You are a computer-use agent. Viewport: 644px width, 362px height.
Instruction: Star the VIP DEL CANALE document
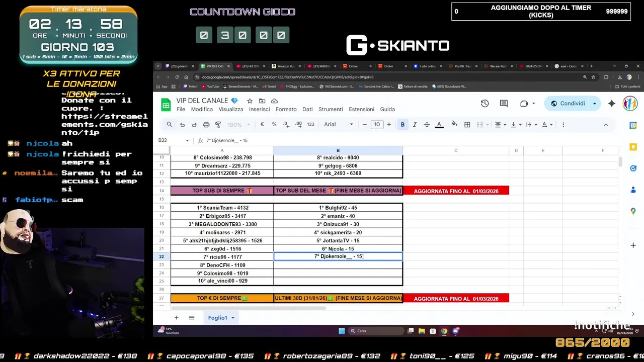click(250, 101)
